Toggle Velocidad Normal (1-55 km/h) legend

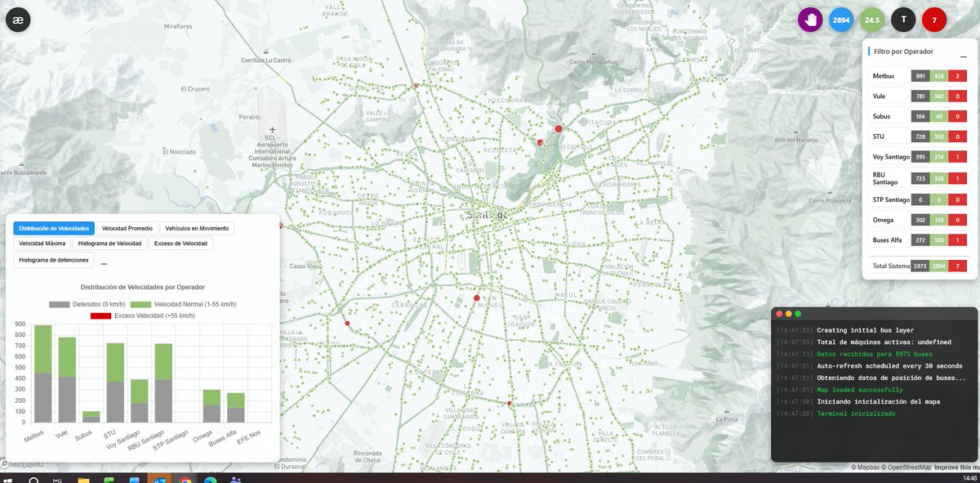click(183, 304)
